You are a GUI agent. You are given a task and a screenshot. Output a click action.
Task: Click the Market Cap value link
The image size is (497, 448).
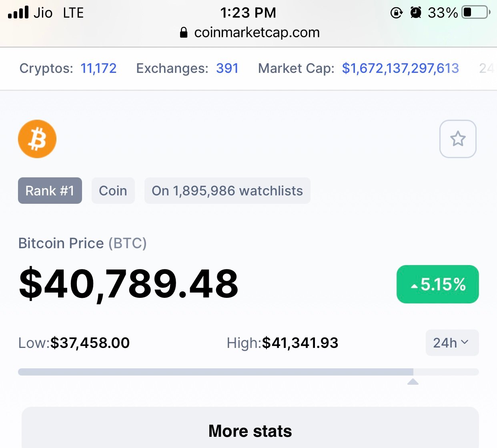(400, 68)
